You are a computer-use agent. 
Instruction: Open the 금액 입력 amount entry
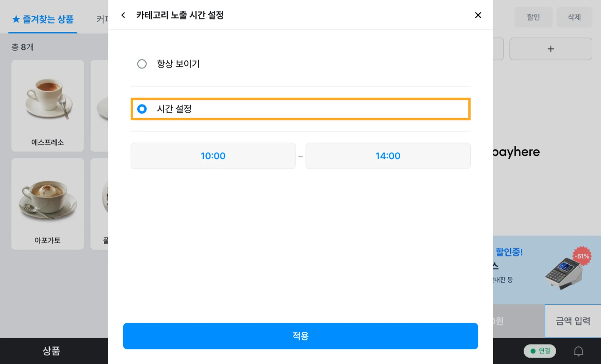pos(573,321)
